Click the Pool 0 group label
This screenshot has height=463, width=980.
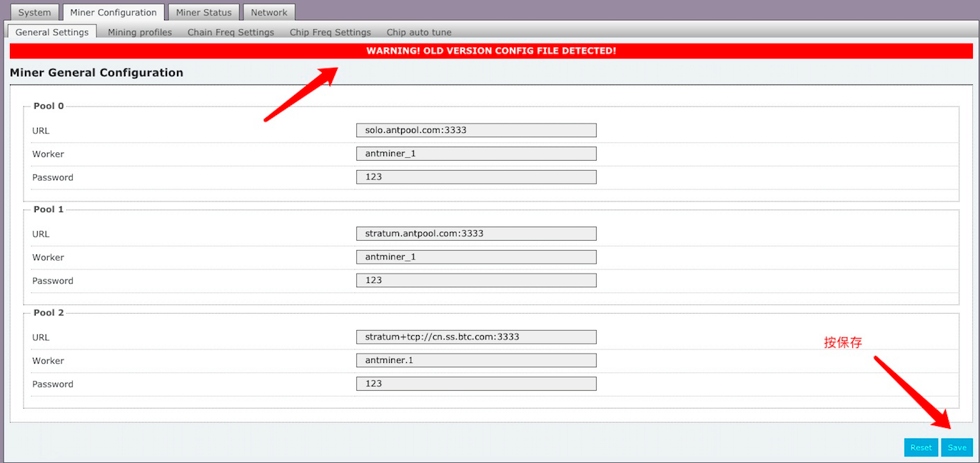(49, 106)
